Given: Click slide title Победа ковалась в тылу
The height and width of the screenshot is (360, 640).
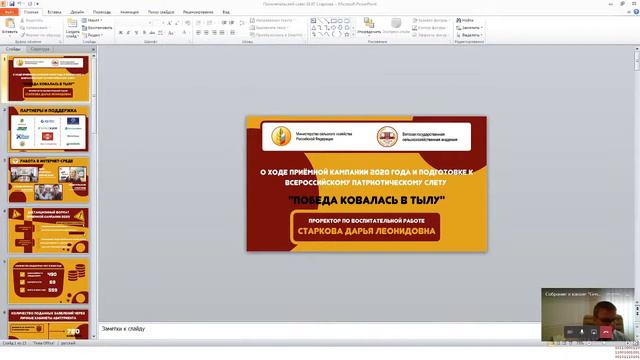Looking at the screenshot, I should tap(366, 200).
